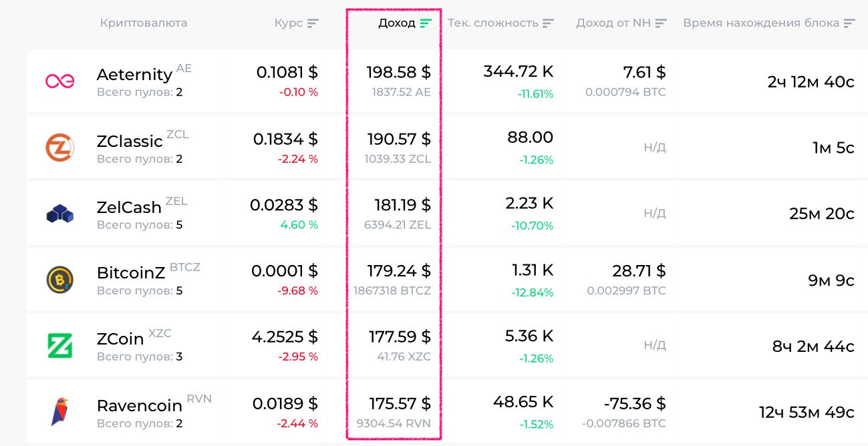Open the ZelCash coin name link

click(129, 207)
